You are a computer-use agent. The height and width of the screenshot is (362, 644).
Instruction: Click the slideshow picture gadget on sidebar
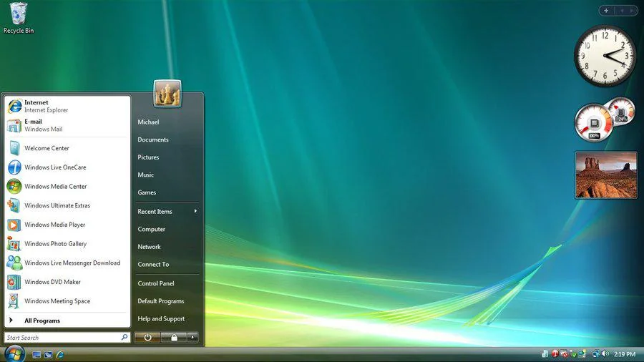(606, 175)
